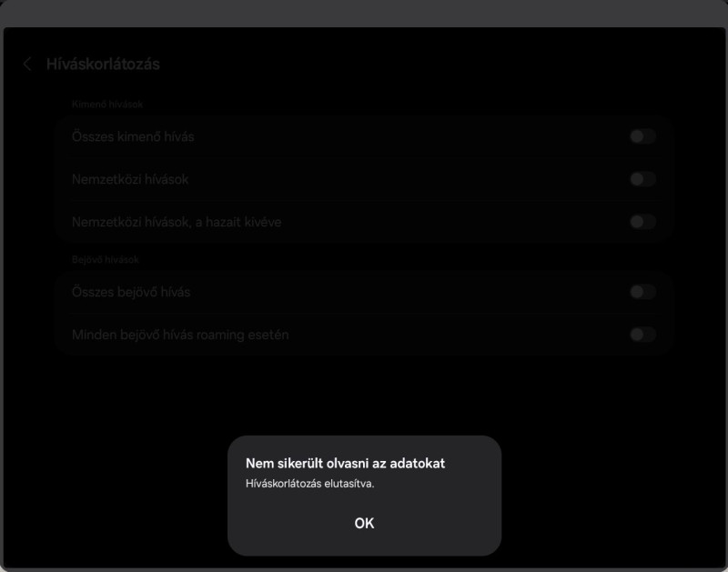Click Minden bejövő hívás roaming esetén text

pos(180,335)
